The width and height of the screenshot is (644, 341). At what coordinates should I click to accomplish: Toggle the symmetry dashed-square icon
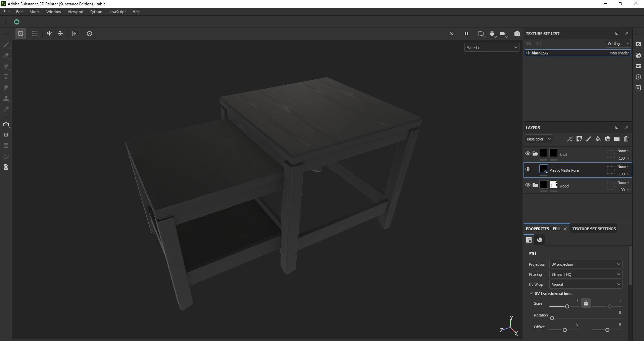[20, 34]
